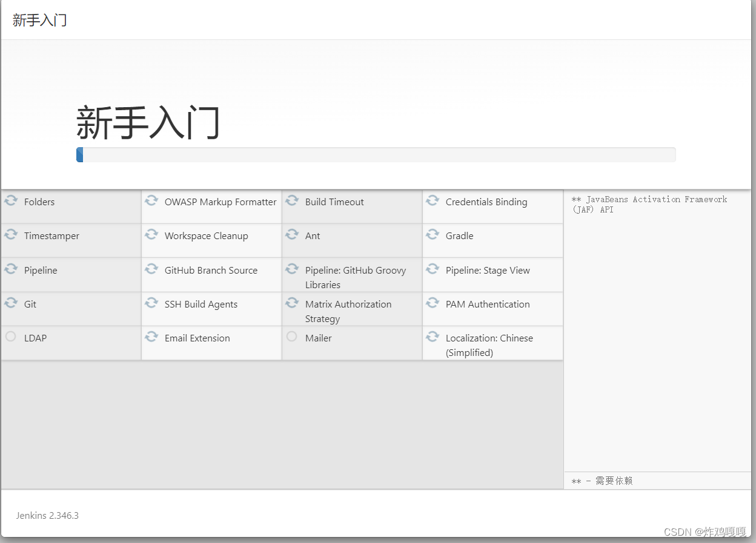Click the PAM Authentication plugin name
Viewport: 756px width, 543px height.
pos(488,304)
